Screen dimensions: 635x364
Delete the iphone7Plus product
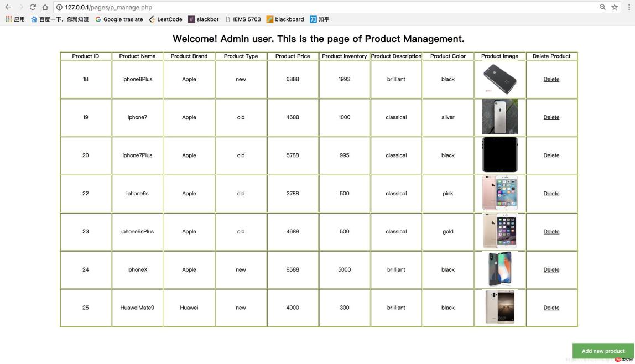click(x=551, y=155)
